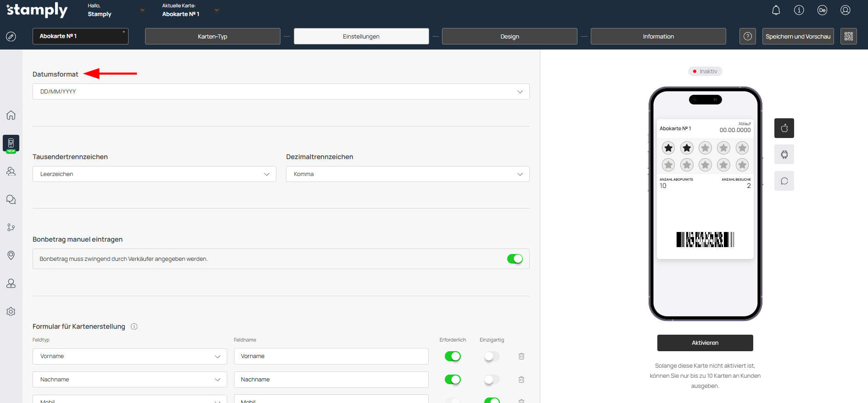This screenshot has width=868, height=403.
Task: Switch preview to Apple device view
Action: [784, 128]
